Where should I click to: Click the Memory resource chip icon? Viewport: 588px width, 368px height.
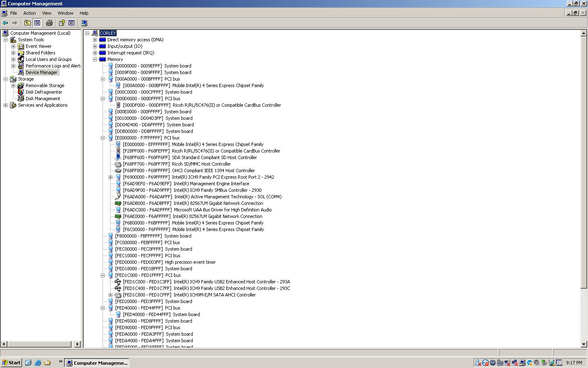click(102, 59)
